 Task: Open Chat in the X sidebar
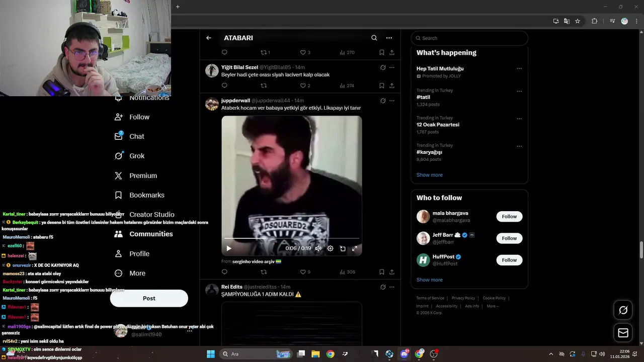pyautogui.click(x=129, y=136)
